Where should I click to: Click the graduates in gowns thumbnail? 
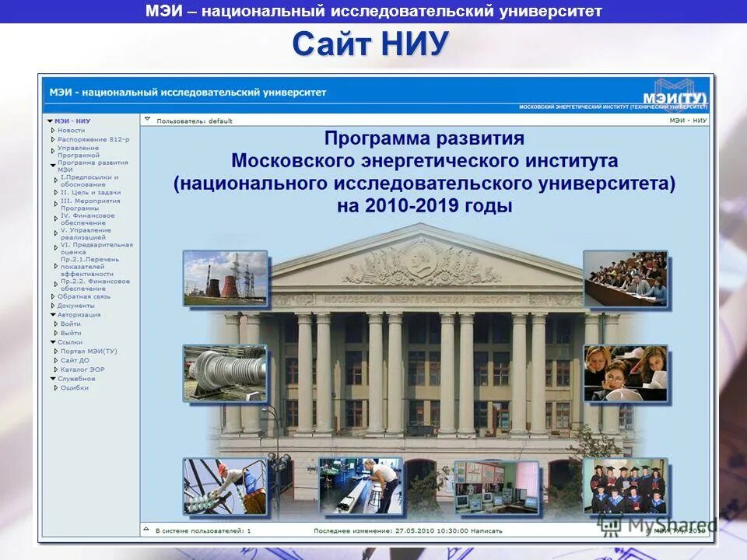626,486
